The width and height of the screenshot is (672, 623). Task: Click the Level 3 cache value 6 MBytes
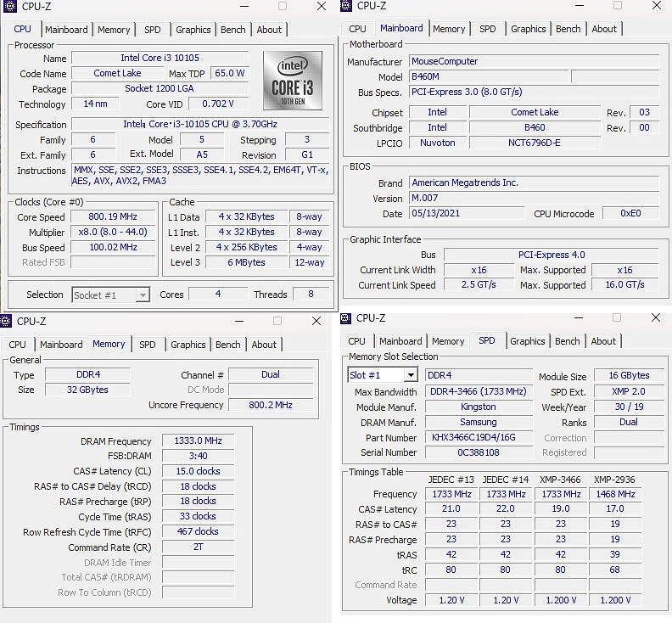[x=246, y=262]
